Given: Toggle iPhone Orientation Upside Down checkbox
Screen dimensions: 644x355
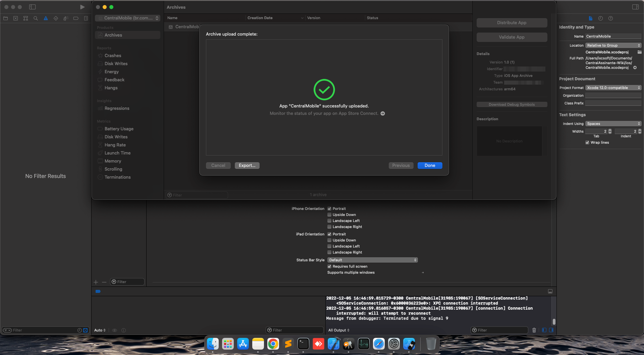Looking at the screenshot, I should pyautogui.click(x=329, y=215).
